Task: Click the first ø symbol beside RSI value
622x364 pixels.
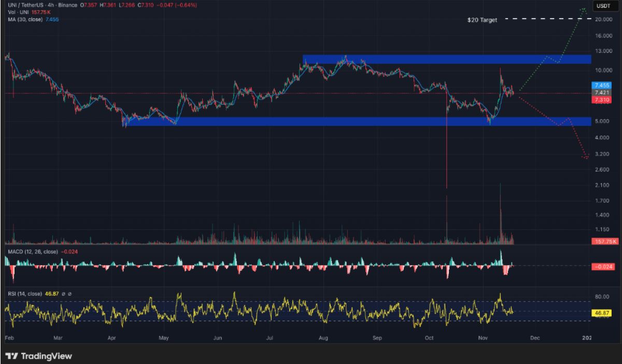Action: tap(63, 294)
